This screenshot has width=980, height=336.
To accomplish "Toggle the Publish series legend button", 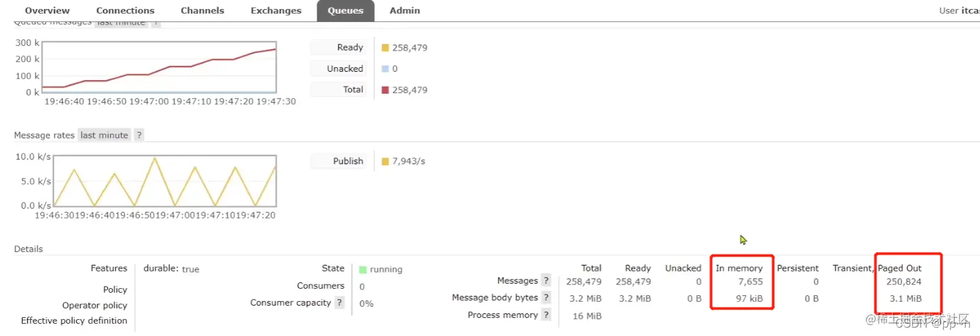I will pos(338,161).
